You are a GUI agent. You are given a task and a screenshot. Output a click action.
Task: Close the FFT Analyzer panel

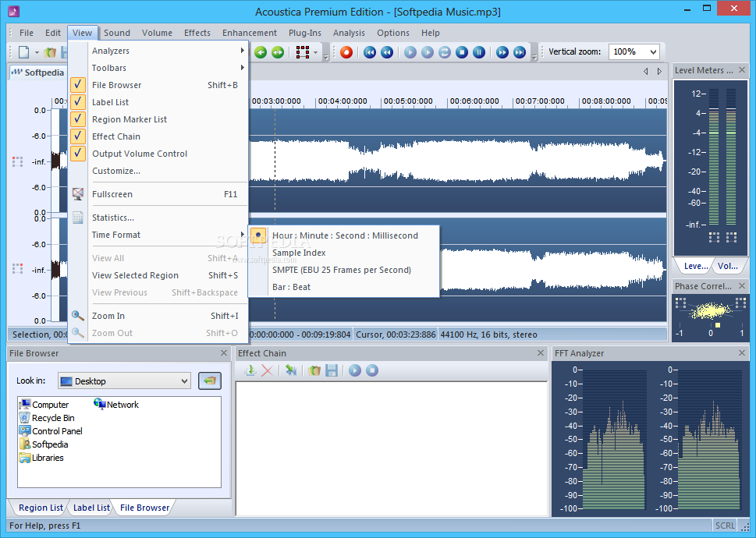pos(742,353)
